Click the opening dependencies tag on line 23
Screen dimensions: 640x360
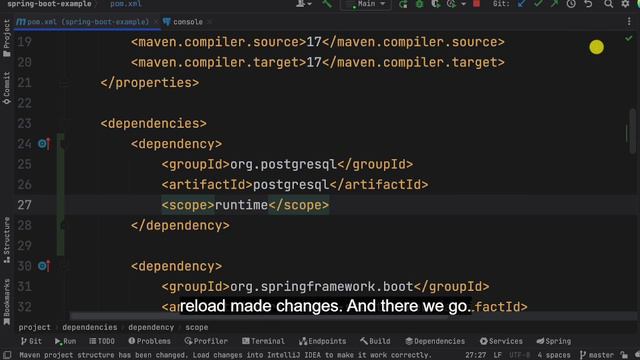tap(153, 123)
